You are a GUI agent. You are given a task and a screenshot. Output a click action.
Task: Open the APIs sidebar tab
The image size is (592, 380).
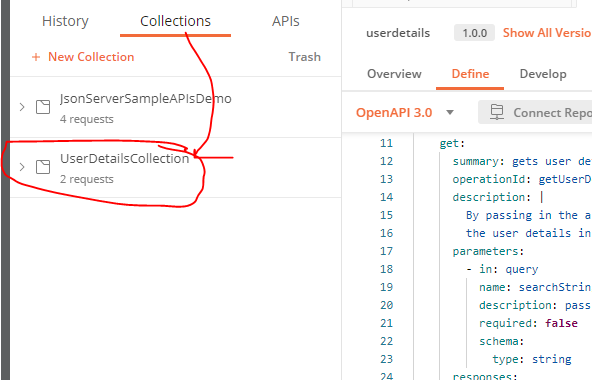pyautogui.click(x=285, y=21)
